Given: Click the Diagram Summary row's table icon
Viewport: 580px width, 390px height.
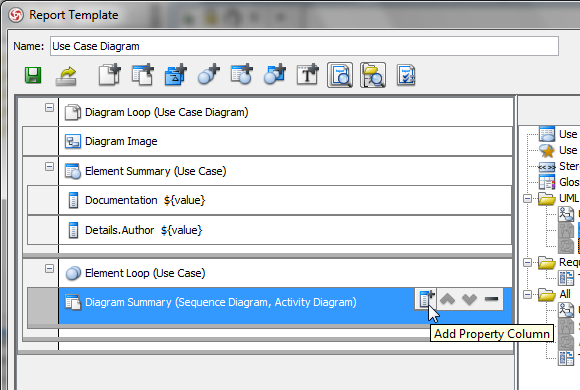Looking at the screenshot, I should pyautogui.click(x=73, y=302).
